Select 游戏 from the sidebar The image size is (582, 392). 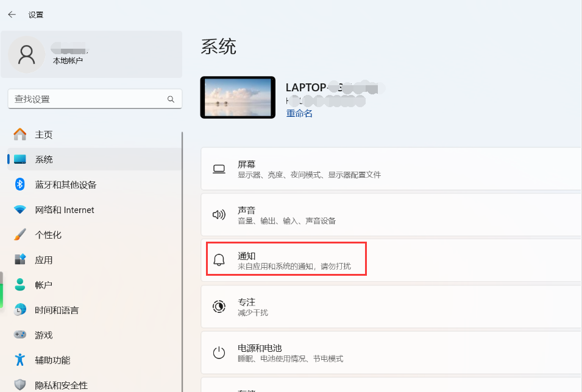(x=44, y=335)
